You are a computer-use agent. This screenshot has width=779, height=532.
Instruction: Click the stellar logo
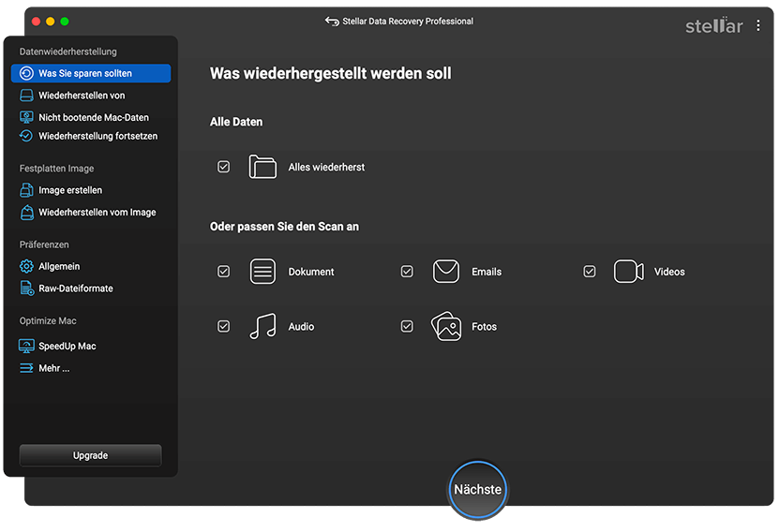click(x=714, y=25)
